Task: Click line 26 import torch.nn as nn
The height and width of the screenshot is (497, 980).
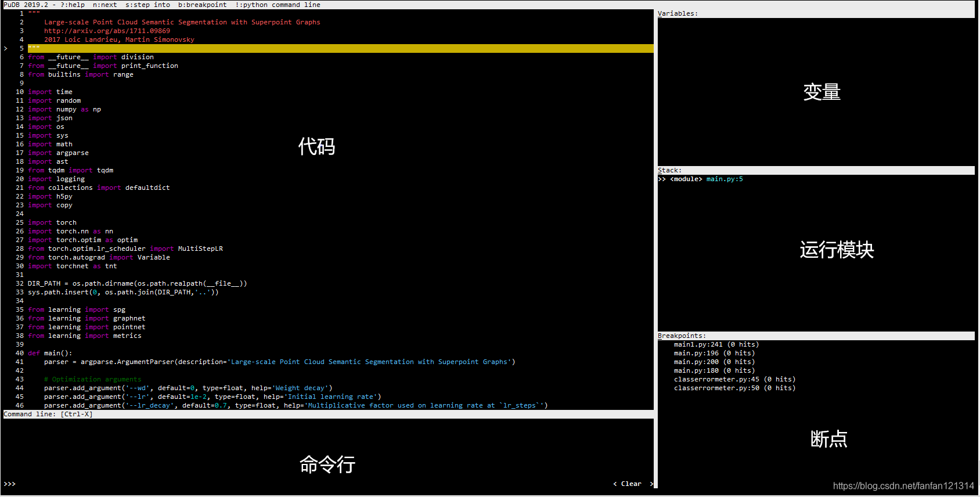Action: coord(70,231)
